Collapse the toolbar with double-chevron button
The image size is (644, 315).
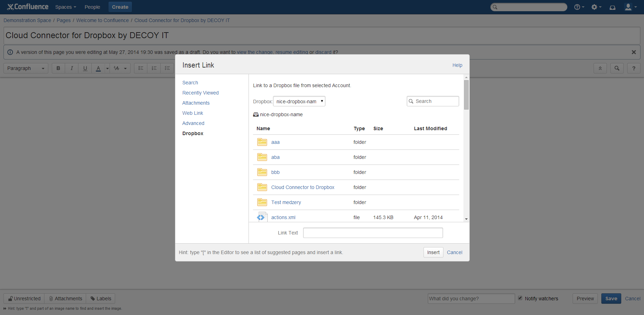tap(600, 68)
